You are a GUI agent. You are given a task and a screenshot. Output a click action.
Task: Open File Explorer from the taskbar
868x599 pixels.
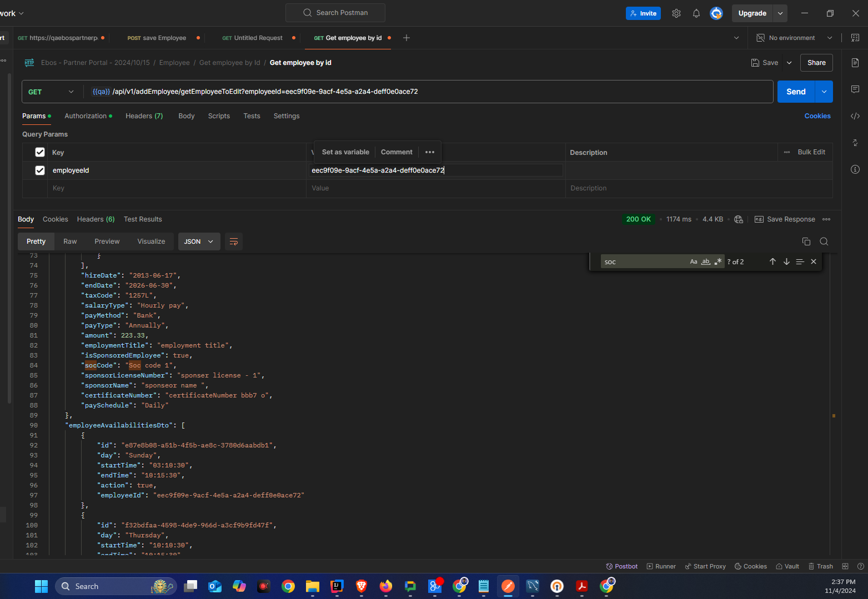313,586
